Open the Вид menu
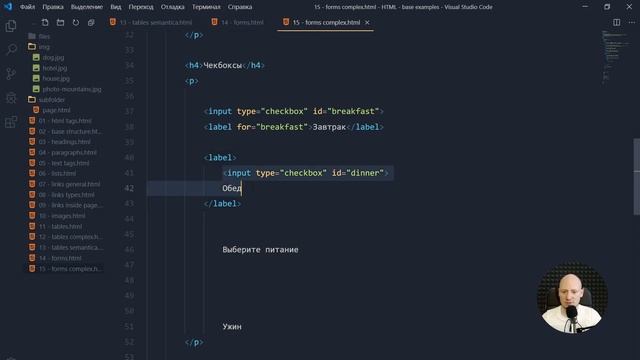This screenshot has height=360, width=640. [116, 7]
